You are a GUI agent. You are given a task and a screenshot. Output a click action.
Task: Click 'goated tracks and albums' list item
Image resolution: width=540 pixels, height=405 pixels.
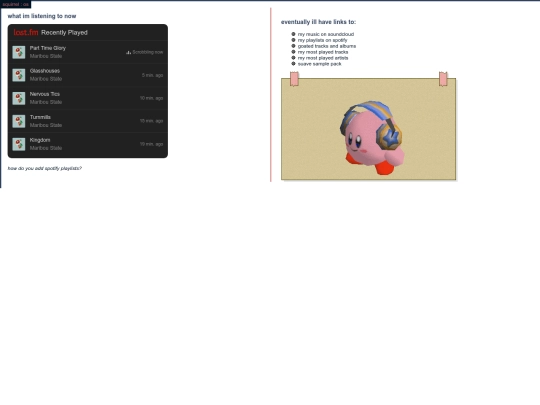point(327,46)
